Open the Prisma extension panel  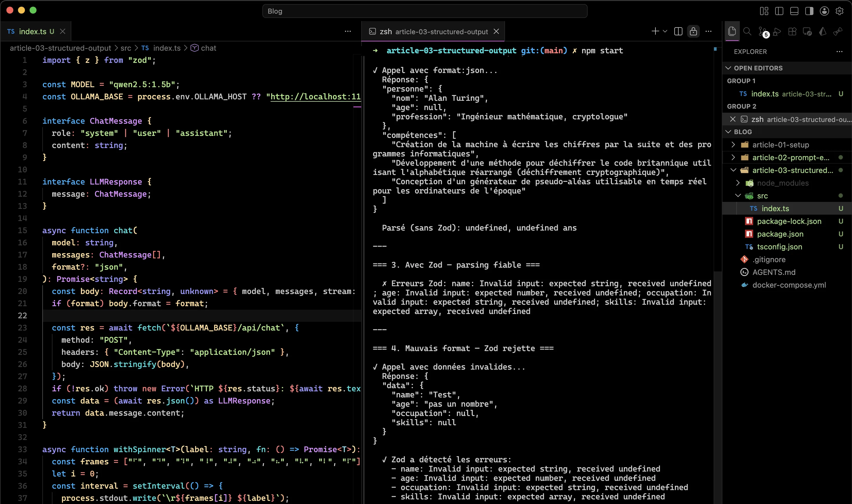pos(822,32)
